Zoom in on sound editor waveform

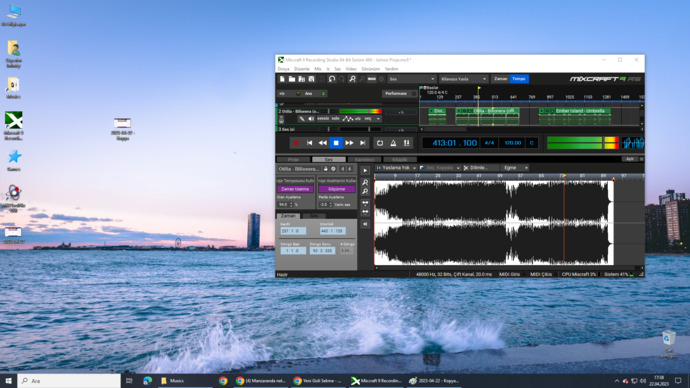(x=365, y=182)
